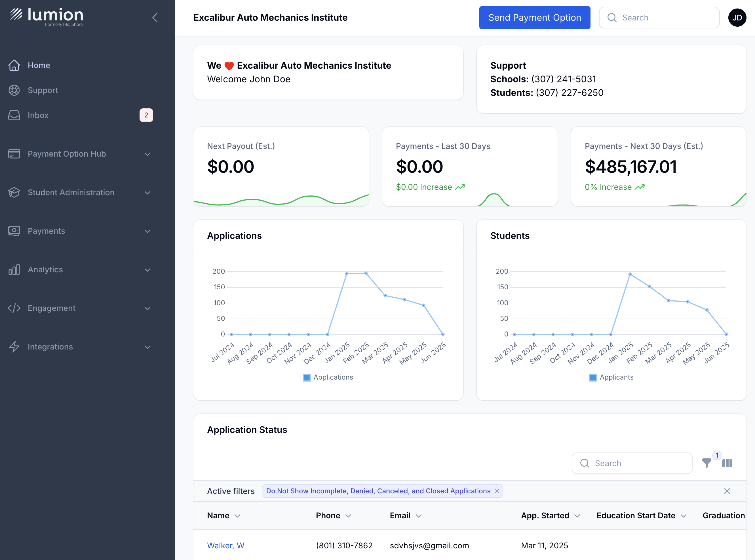Toggle the Applicants legend box in Students chart

point(593,377)
